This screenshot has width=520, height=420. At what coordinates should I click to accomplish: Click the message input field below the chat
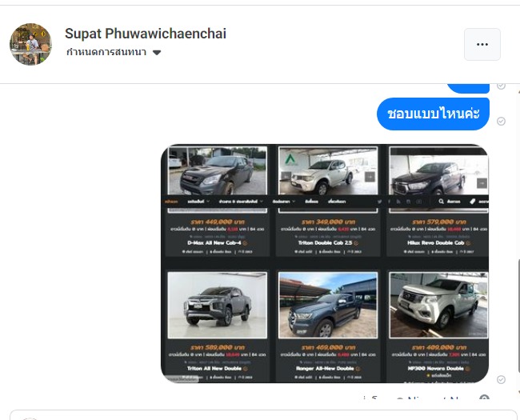click(264, 415)
